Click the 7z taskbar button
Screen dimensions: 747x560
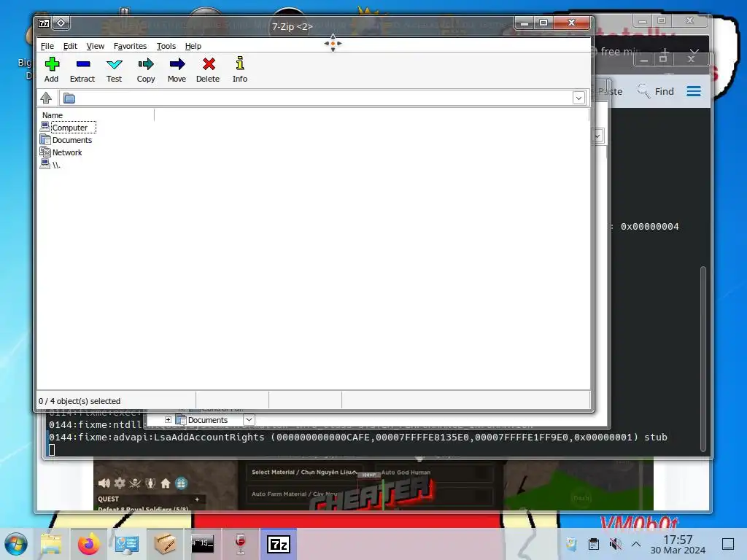[279, 544]
